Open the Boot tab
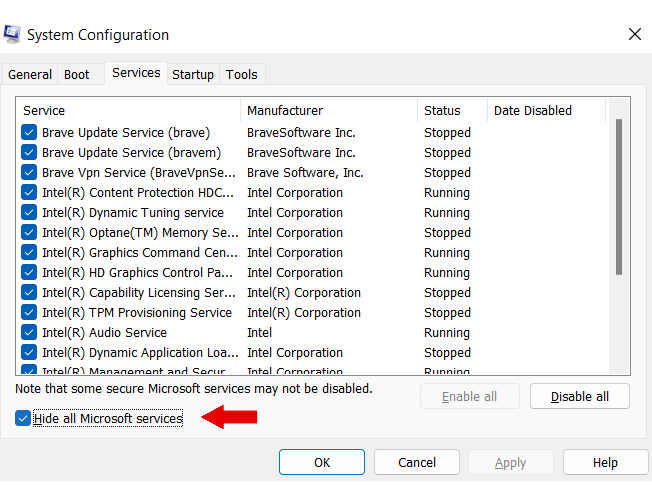 click(x=77, y=75)
